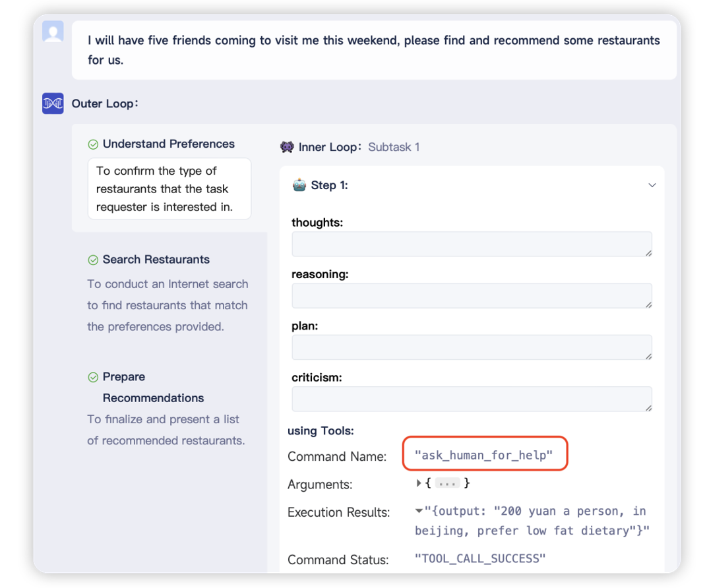
Task: Click the user avatar icon
Action: tap(53, 32)
